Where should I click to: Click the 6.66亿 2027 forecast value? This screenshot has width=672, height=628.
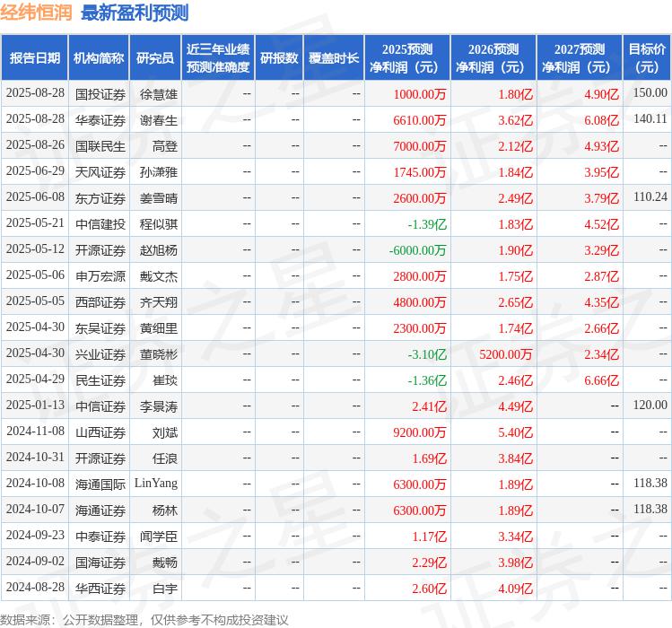tap(602, 380)
